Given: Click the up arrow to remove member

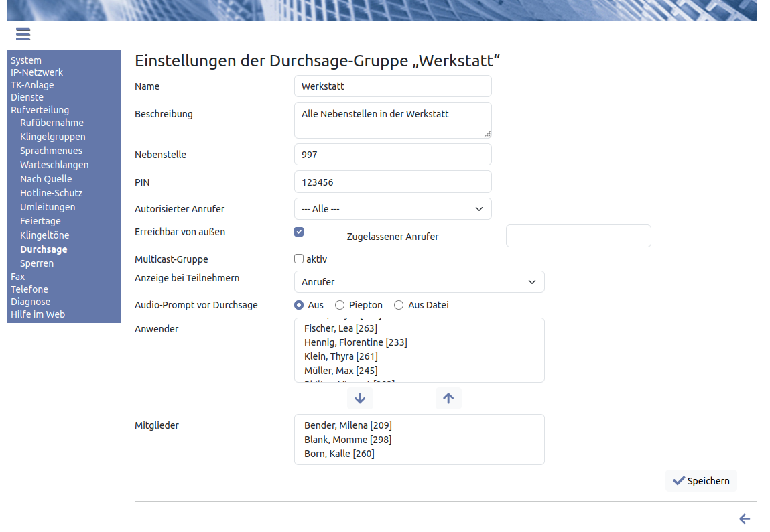Looking at the screenshot, I should 448,398.
